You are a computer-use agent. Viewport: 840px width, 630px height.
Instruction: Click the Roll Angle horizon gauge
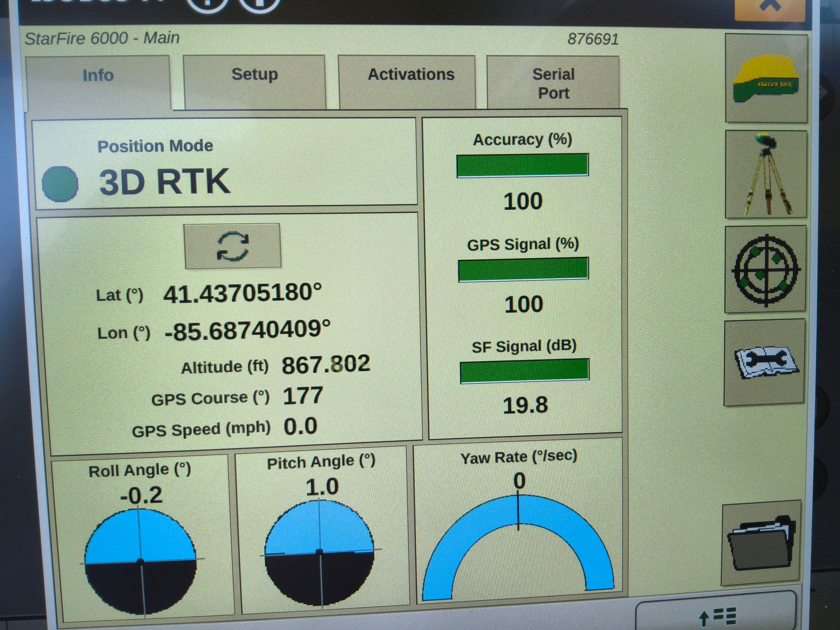pyautogui.click(x=140, y=561)
